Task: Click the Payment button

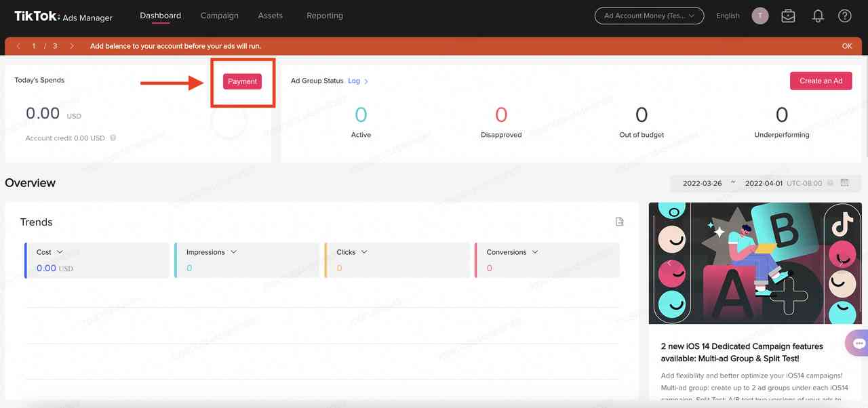Action: click(242, 81)
